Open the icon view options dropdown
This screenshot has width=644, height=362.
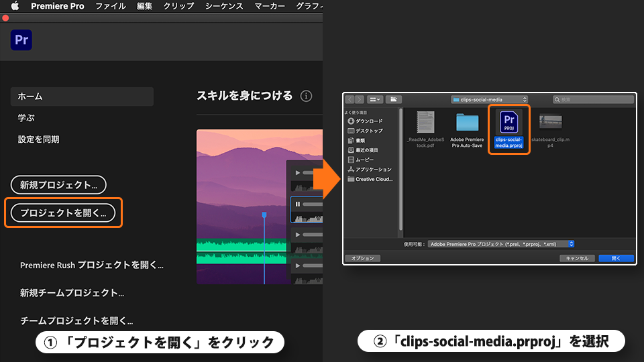375,99
